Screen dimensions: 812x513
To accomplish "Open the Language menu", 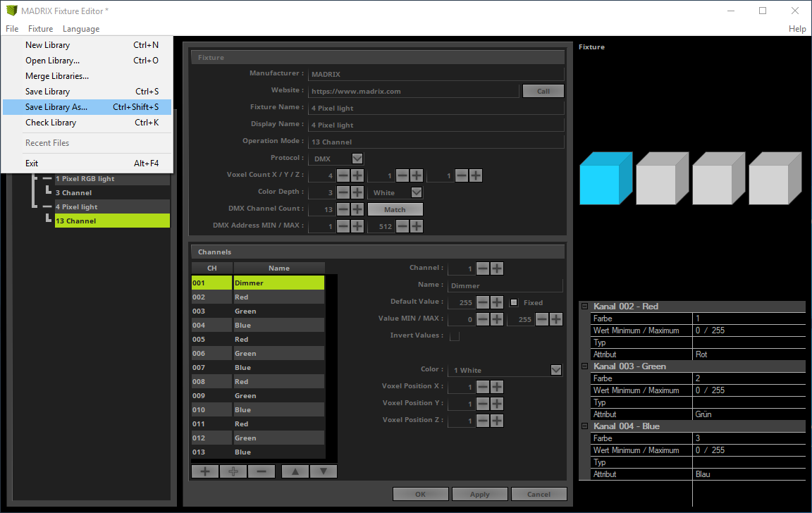I will [81, 29].
